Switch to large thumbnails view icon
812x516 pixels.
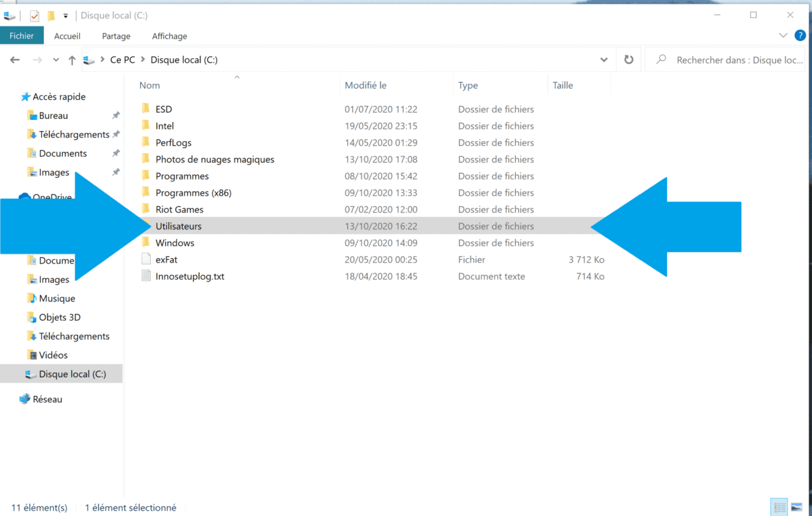point(797,507)
